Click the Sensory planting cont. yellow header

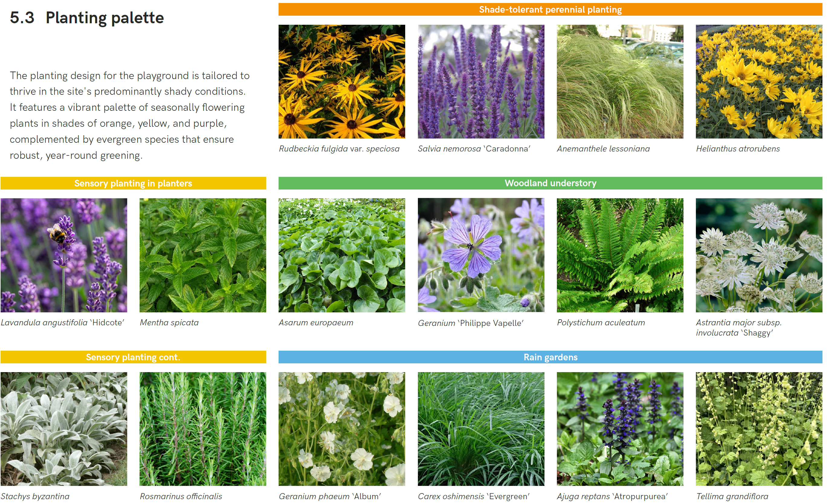[133, 357]
